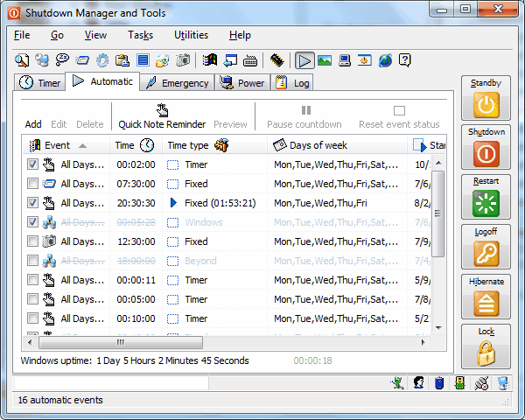
Task: Click Add to create an event
Action: click(x=33, y=124)
